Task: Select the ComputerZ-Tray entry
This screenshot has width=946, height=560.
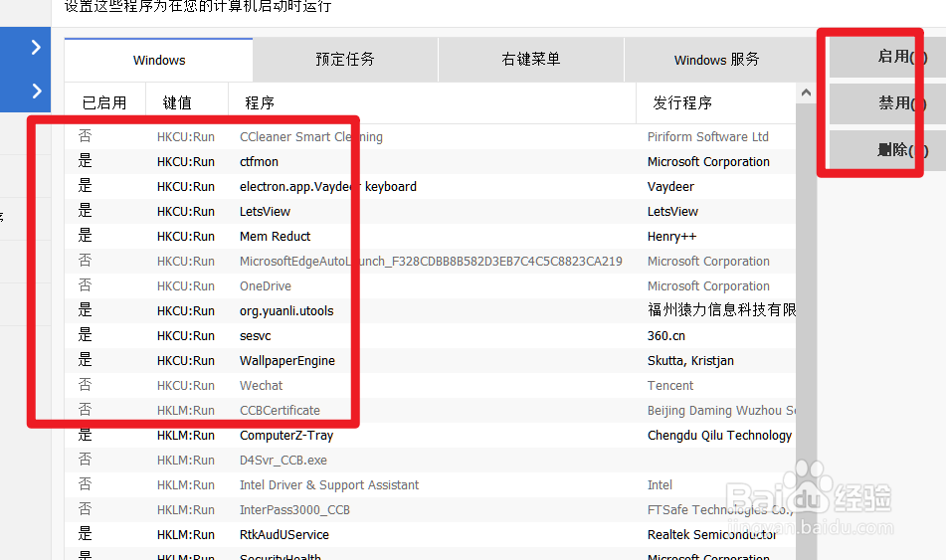Action: pos(285,435)
